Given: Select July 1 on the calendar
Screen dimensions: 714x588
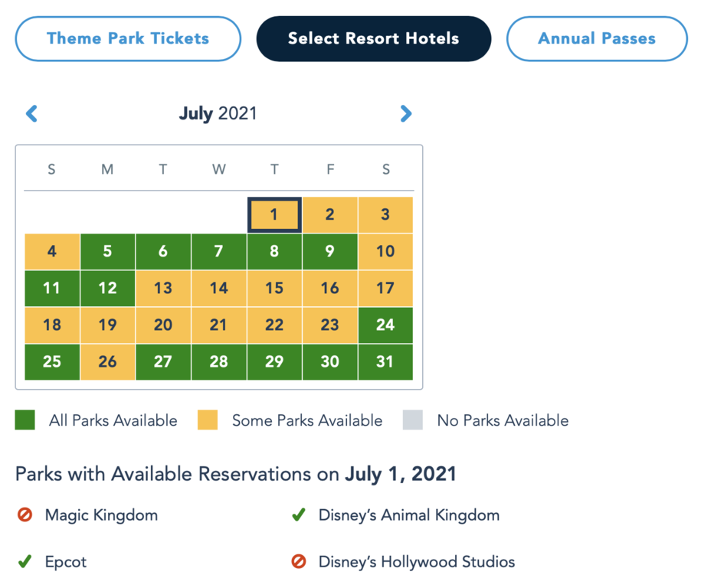Looking at the screenshot, I should (274, 214).
